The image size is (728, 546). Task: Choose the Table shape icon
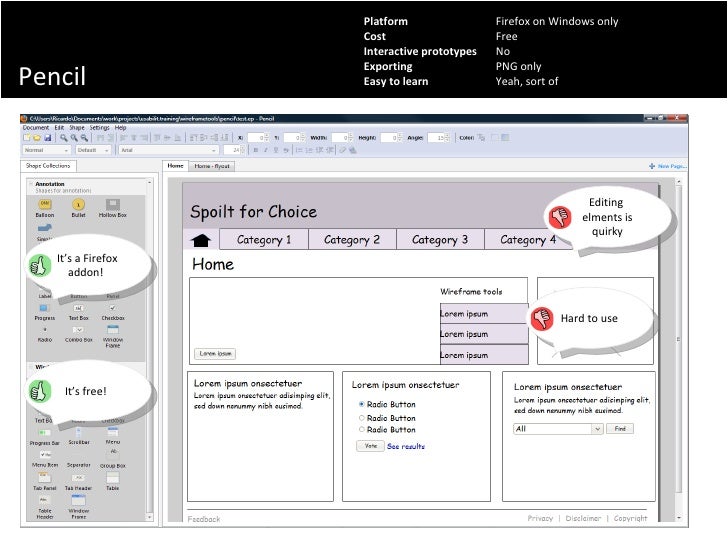(x=113, y=477)
